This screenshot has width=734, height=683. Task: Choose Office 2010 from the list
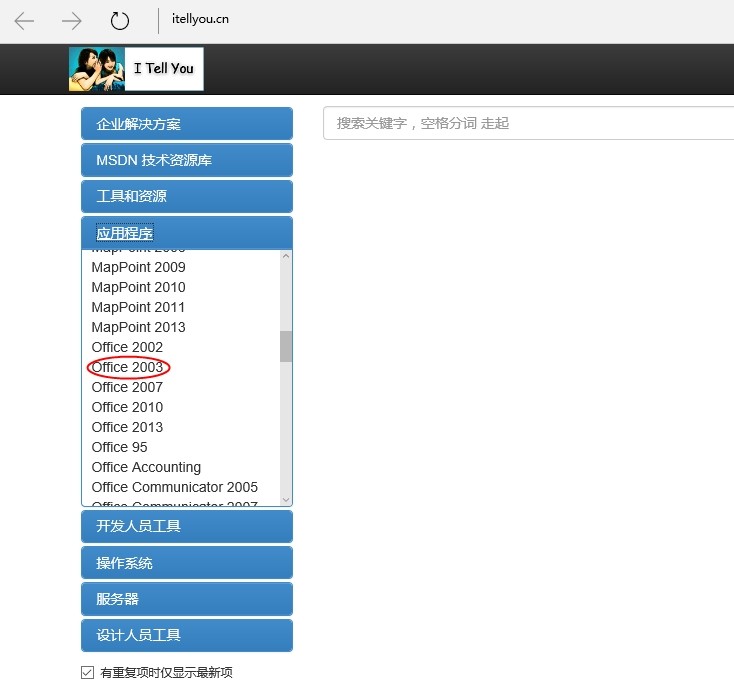coord(127,407)
